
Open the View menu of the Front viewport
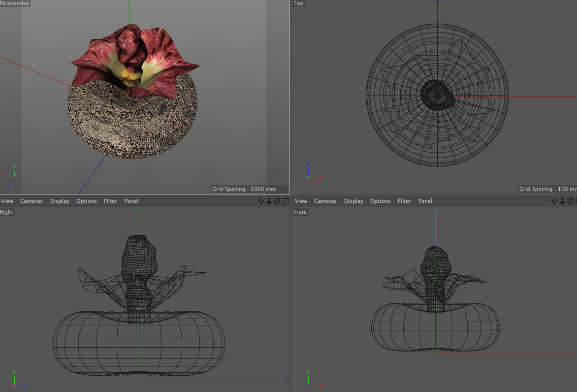tap(301, 201)
